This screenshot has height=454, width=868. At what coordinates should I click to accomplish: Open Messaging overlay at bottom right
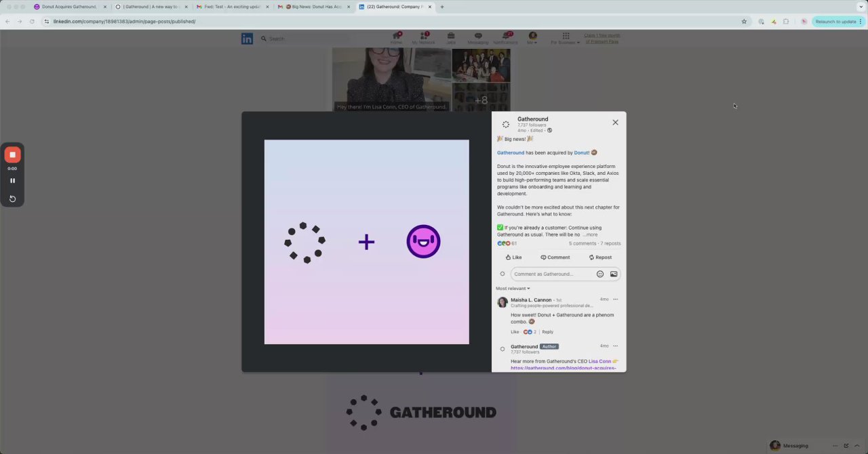tap(795, 445)
